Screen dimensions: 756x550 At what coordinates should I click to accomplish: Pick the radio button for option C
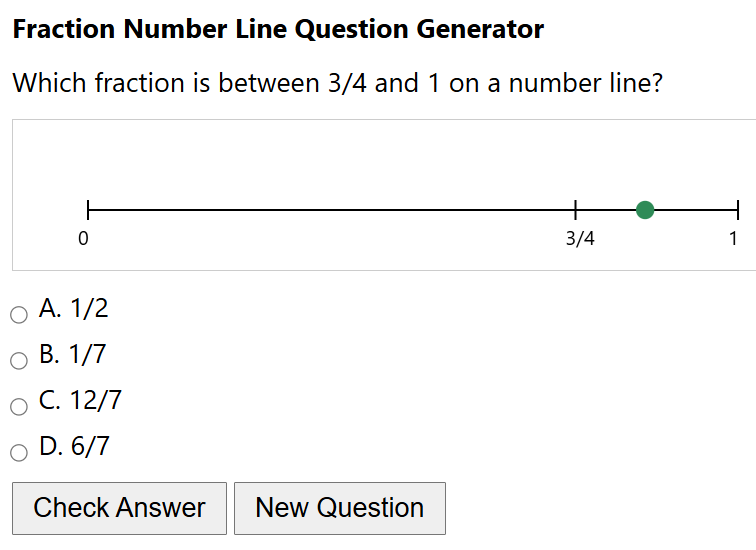[x=19, y=407]
